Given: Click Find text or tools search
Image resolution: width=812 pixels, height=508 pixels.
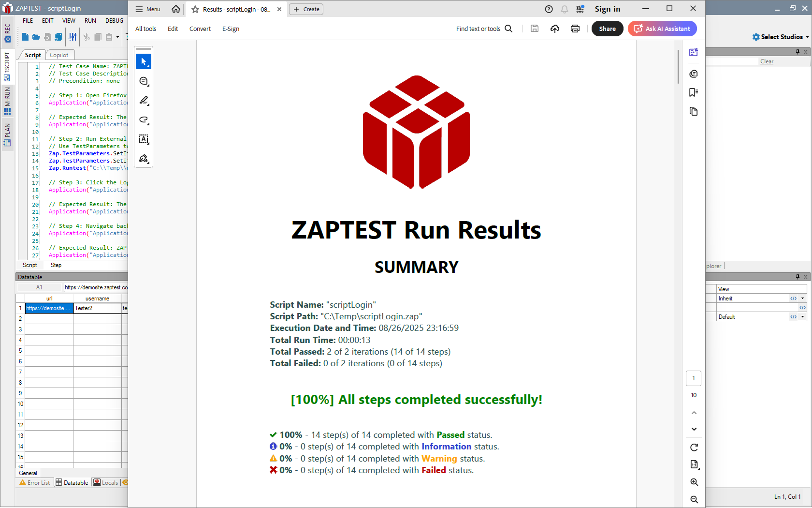Looking at the screenshot, I should pyautogui.click(x=484, y=29).
